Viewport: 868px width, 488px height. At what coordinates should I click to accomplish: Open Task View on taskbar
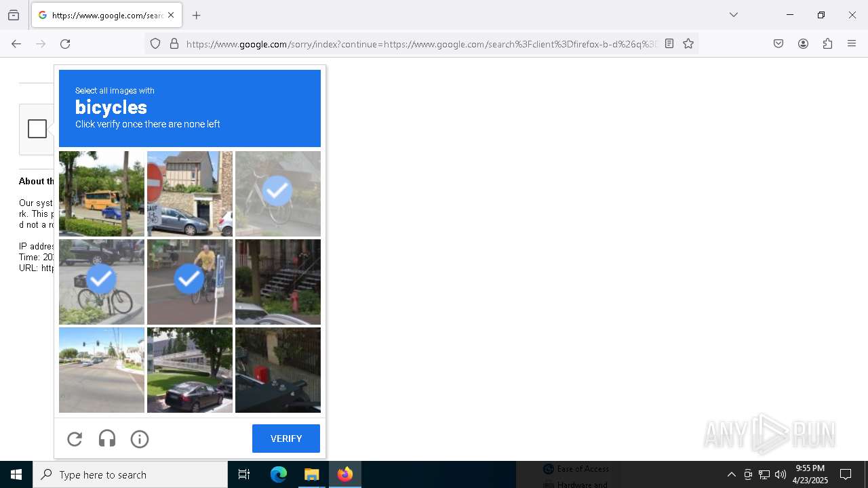[x=244, y=474]
